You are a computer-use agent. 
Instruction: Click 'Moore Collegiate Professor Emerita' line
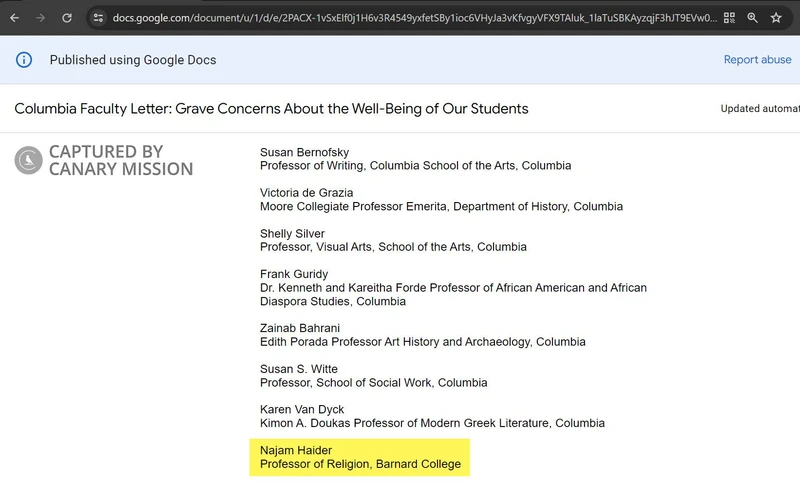pyautogui.click(x=441, y=207)
